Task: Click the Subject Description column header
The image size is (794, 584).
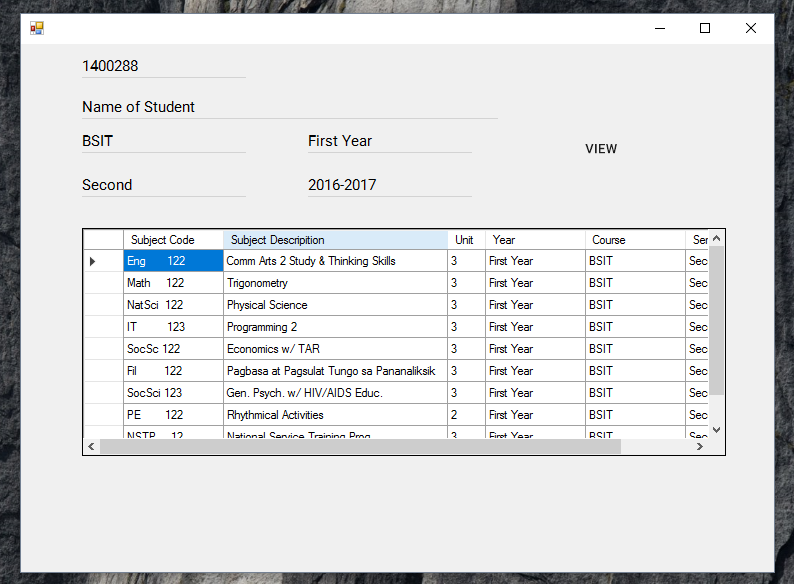Action: (x=335, y=240)
